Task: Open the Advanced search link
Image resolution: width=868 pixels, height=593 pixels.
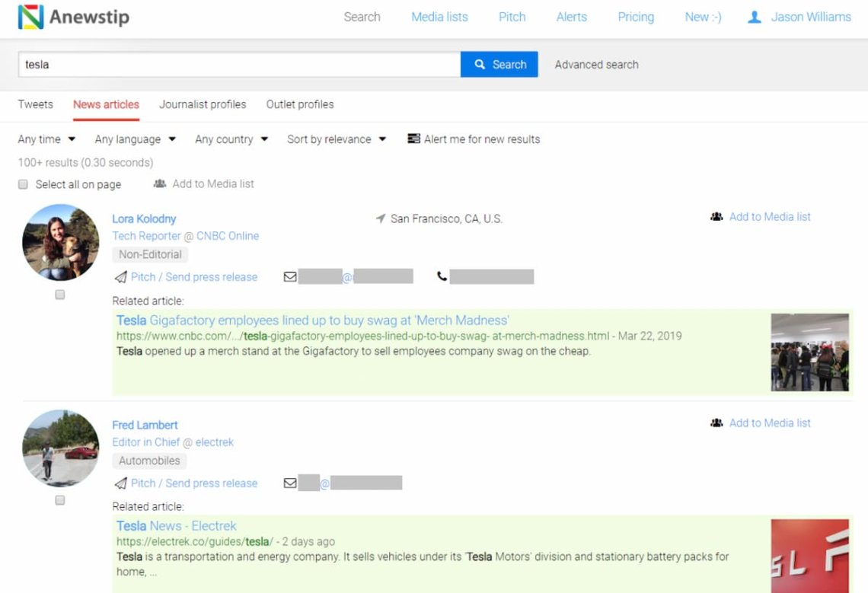Action: [596, 65]
